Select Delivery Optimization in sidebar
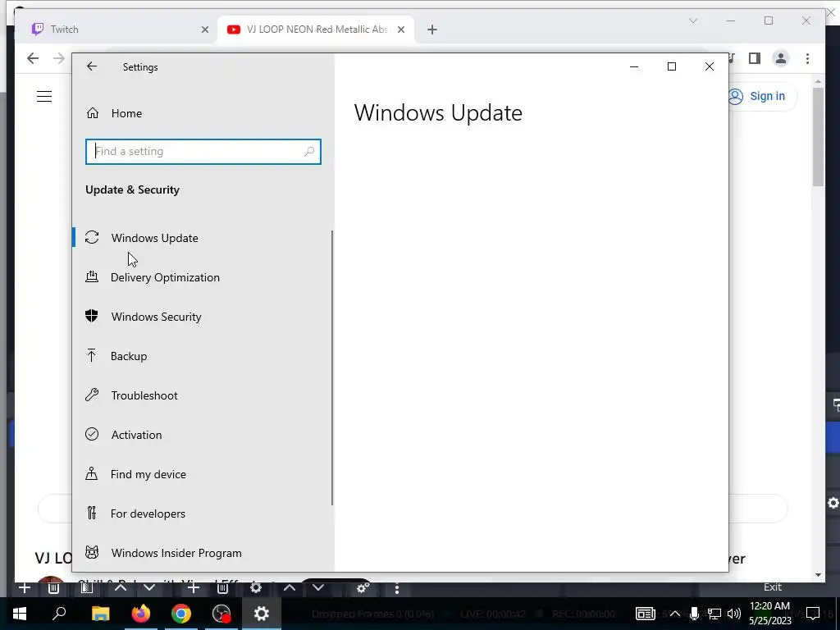The height and width of the screenshot is (630, 840). [202, 277]
